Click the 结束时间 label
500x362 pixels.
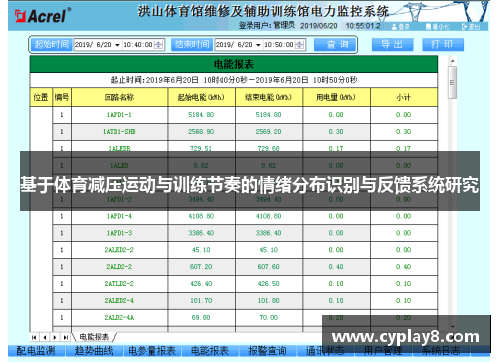click(x=192, y=45)
